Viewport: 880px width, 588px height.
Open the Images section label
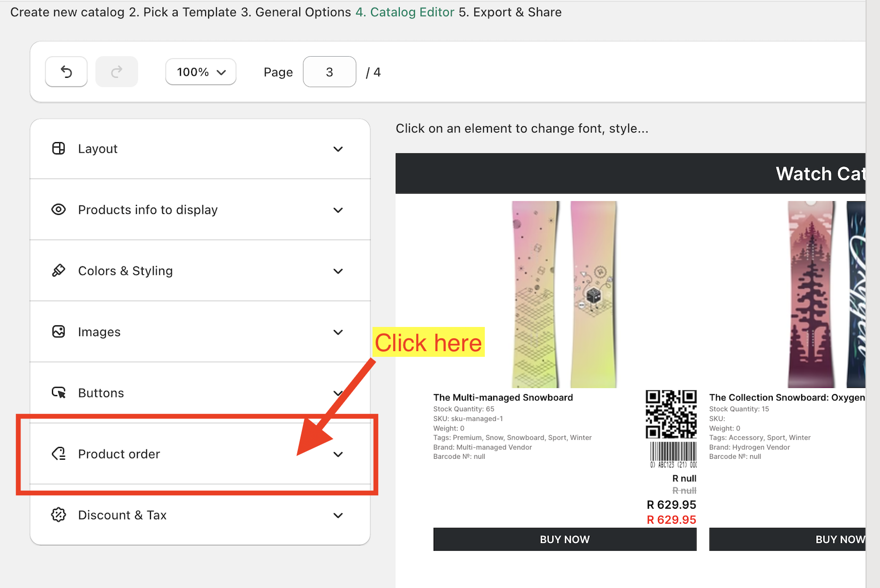[99, 332]
